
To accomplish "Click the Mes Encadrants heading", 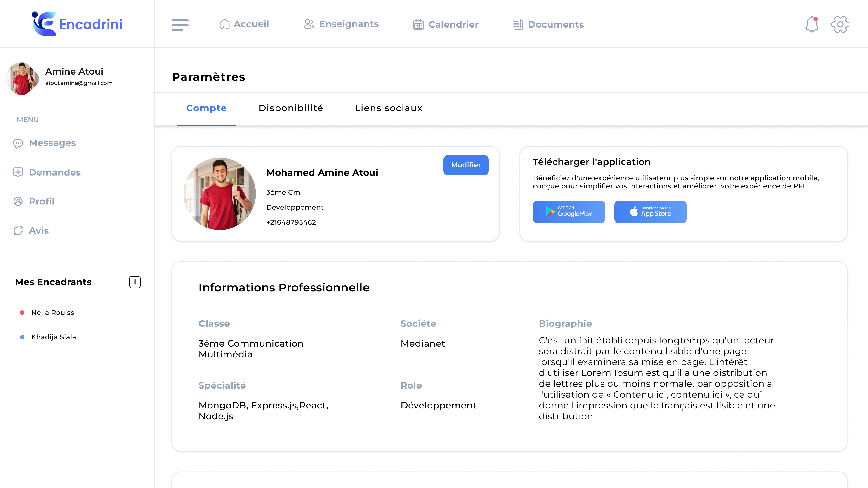I will tap(53, 282).
